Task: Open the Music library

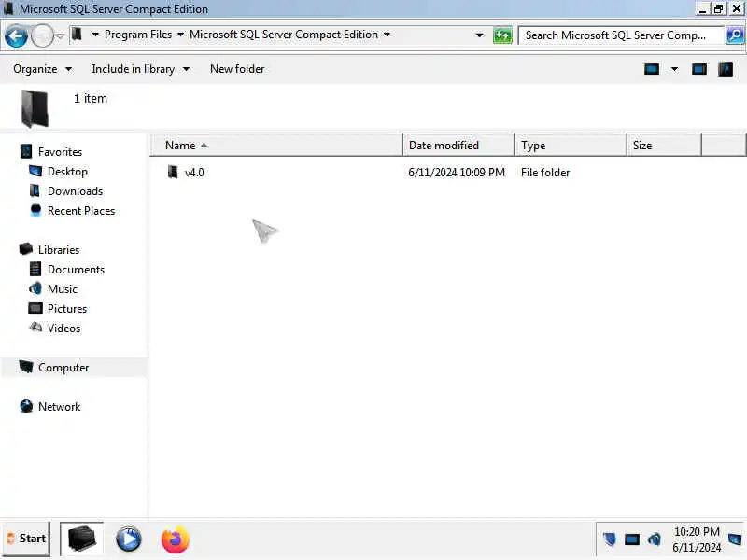Action: coord(63,289)
